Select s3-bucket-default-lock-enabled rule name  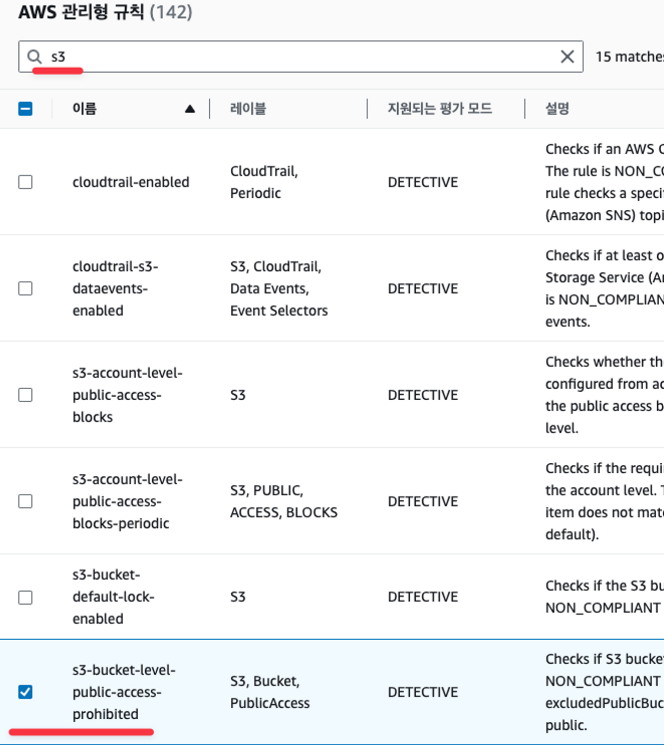114,597
